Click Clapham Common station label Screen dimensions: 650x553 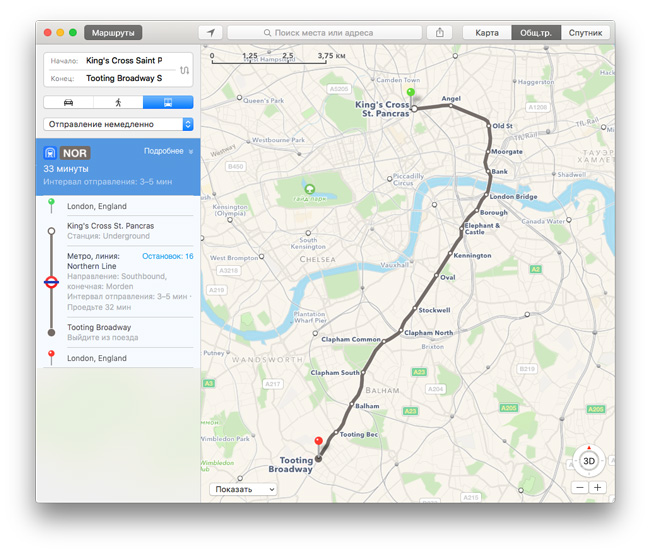click(x=351, y=339)
